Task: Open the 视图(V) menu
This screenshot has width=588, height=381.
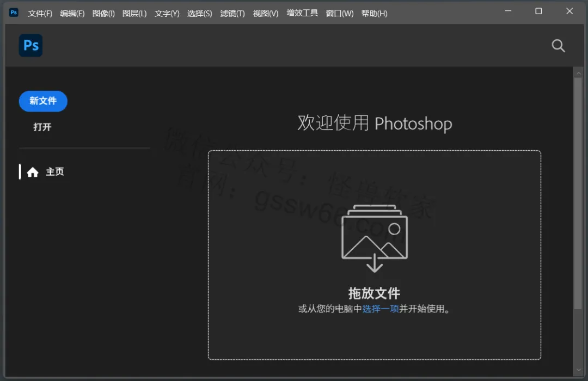Action: pos(266,14)
